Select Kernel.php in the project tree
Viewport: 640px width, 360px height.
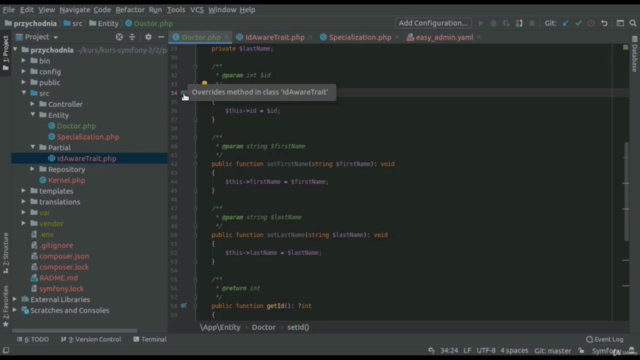point(67,180)
